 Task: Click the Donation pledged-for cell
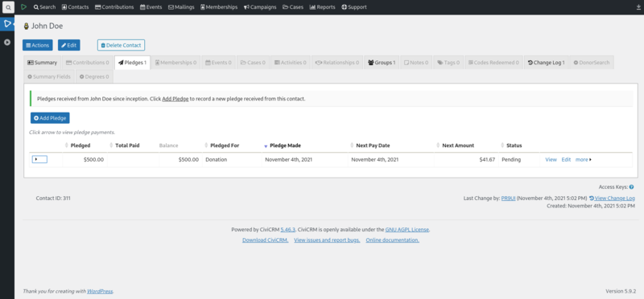232,160
